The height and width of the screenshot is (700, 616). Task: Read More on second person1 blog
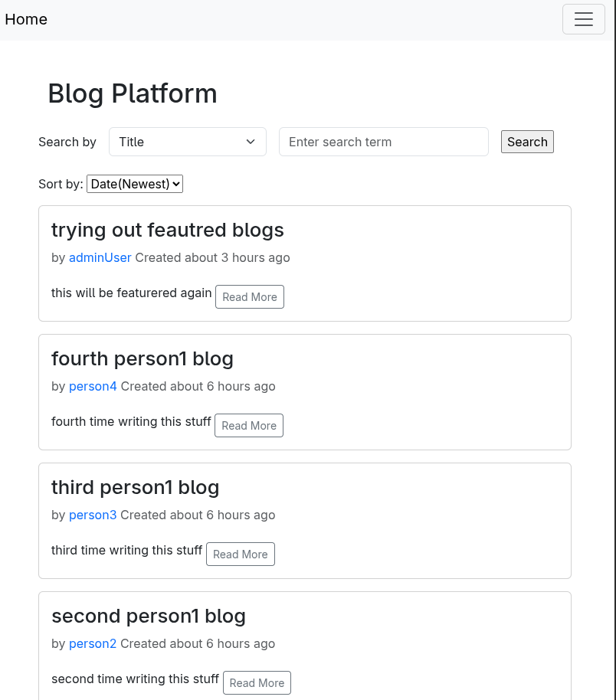(257, 683)
